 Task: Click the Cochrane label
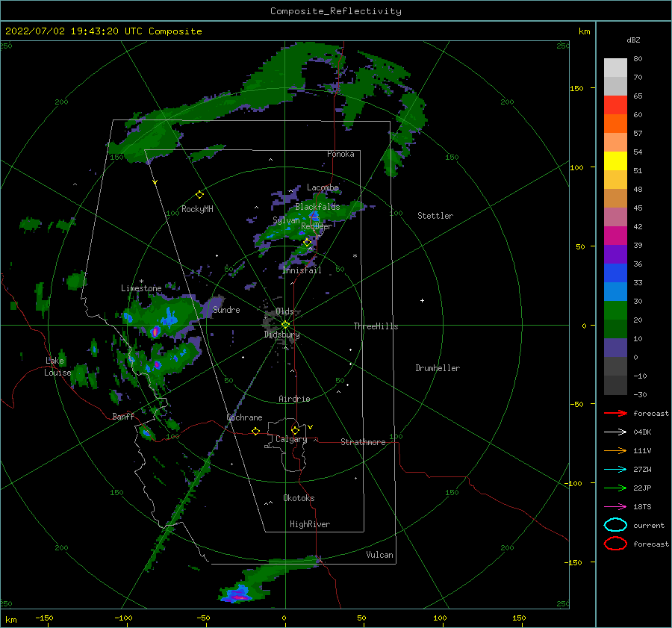[244, 417]
